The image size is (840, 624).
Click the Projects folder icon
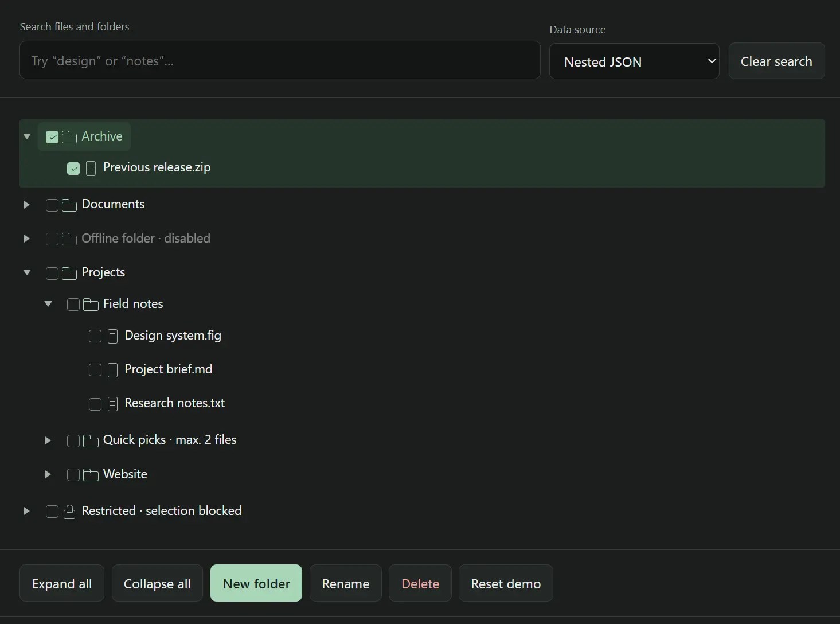coord(69,273)
